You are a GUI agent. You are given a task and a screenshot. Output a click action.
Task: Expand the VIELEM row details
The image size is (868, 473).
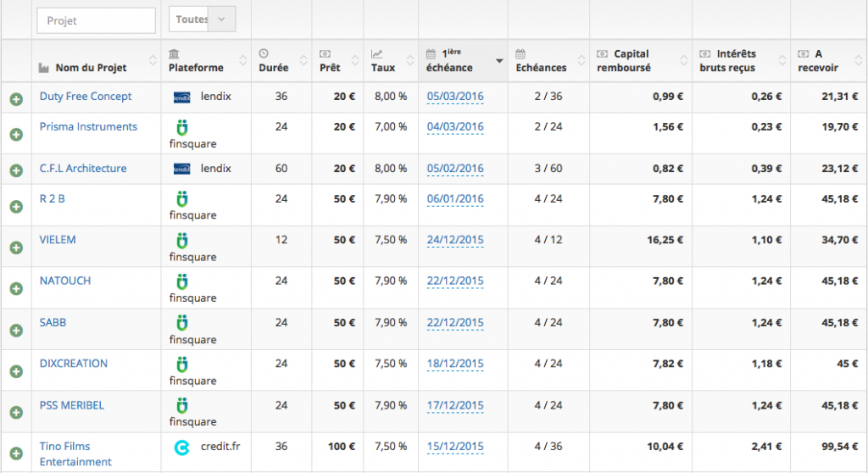click(16, 248)
